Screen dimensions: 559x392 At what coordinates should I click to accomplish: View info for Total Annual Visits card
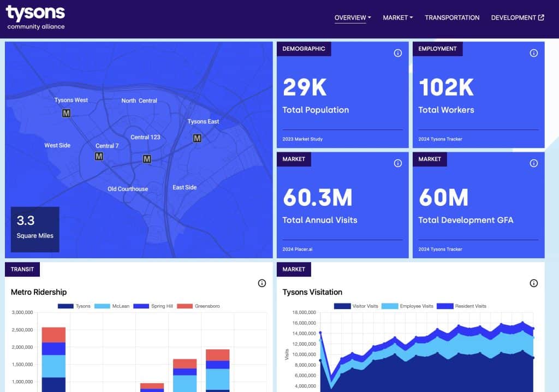[x=397, y=163]
